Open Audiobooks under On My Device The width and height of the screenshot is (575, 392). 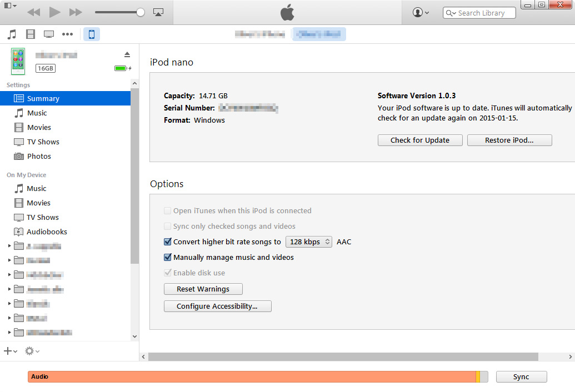click(65, 232)
